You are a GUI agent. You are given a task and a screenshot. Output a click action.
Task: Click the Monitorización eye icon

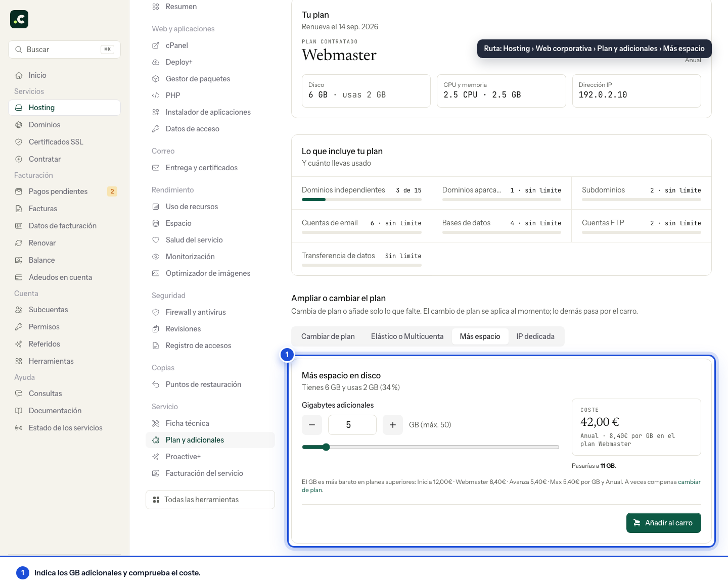(156, 257)
